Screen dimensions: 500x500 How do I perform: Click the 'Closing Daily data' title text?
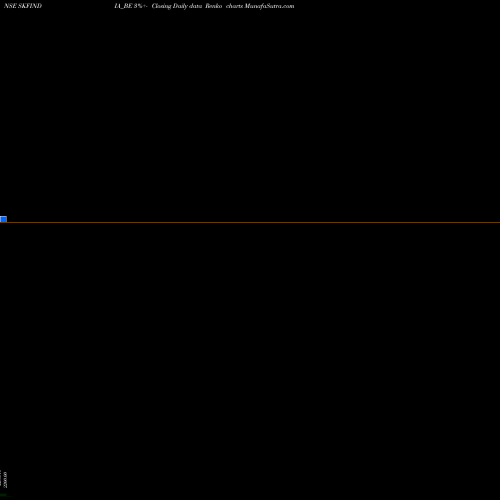point(177,6)
